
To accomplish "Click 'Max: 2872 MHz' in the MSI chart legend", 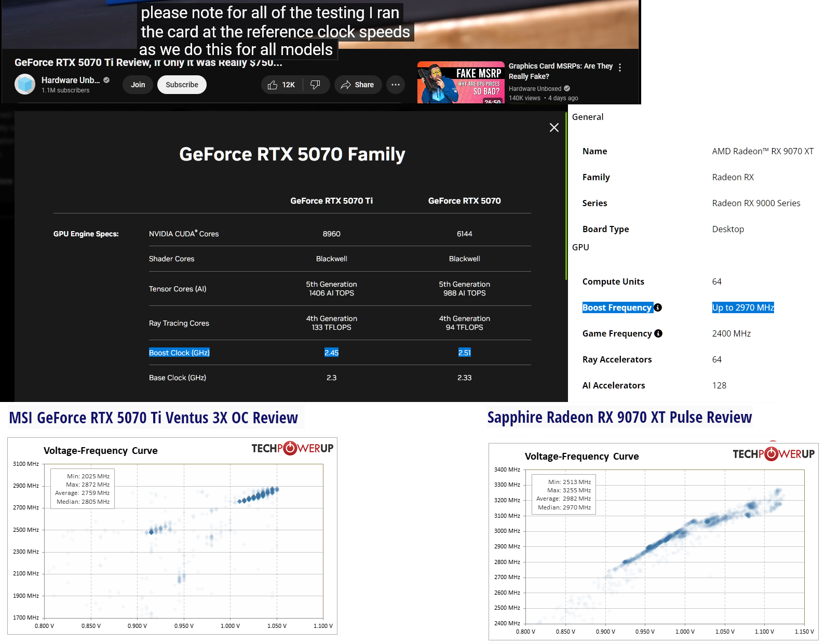I will pyautogui.click(x=88, y=485).
